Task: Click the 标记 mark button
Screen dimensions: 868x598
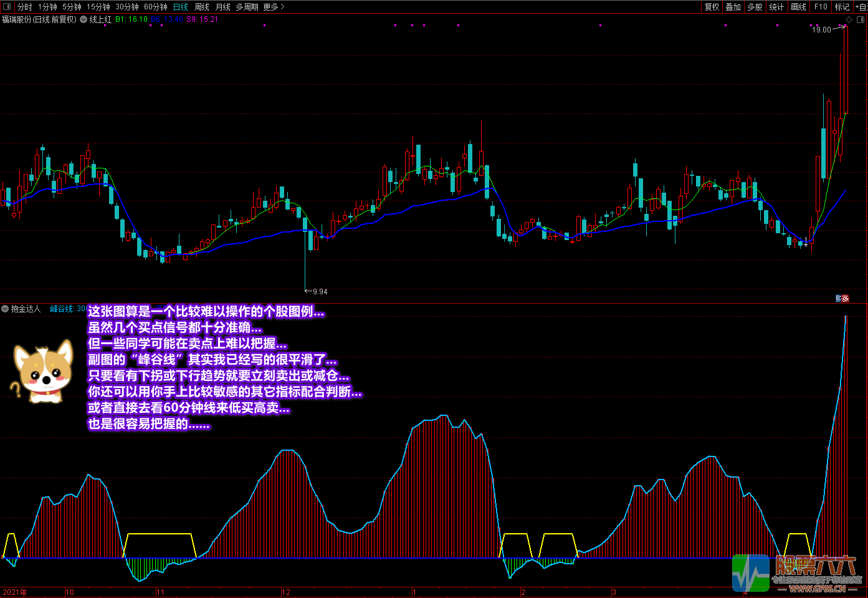Action: coord(842,7)
